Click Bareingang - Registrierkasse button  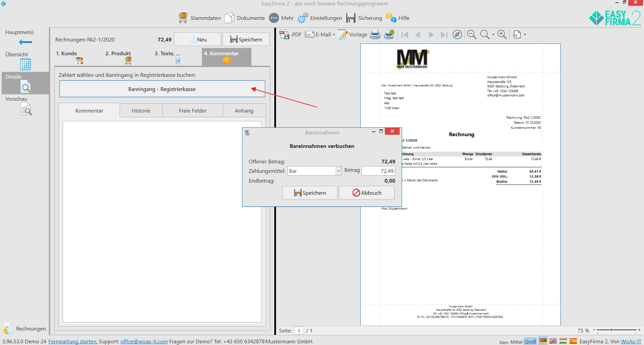(162, 89)
